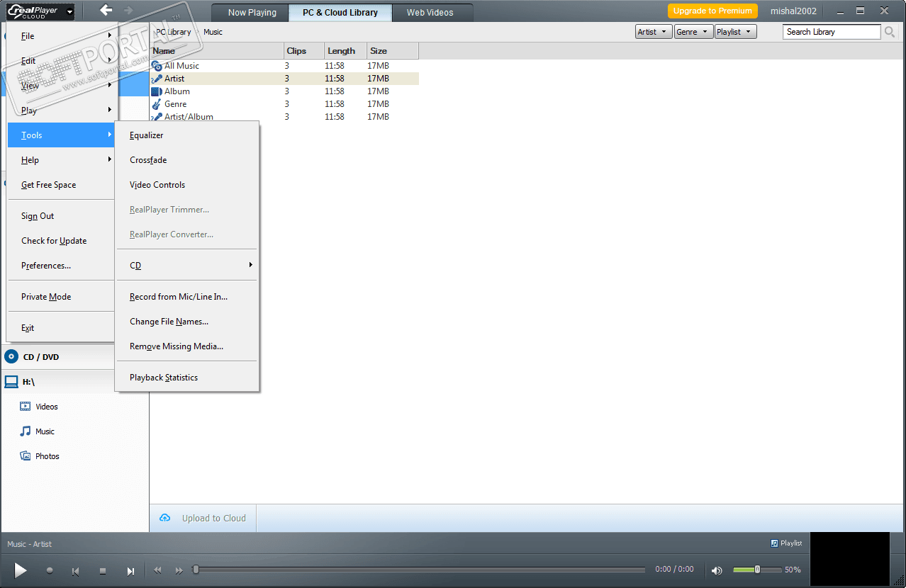Viewport: 906px width, 588px height.
Task: Expand the Play submenu
Action: (x=61, y=111)
